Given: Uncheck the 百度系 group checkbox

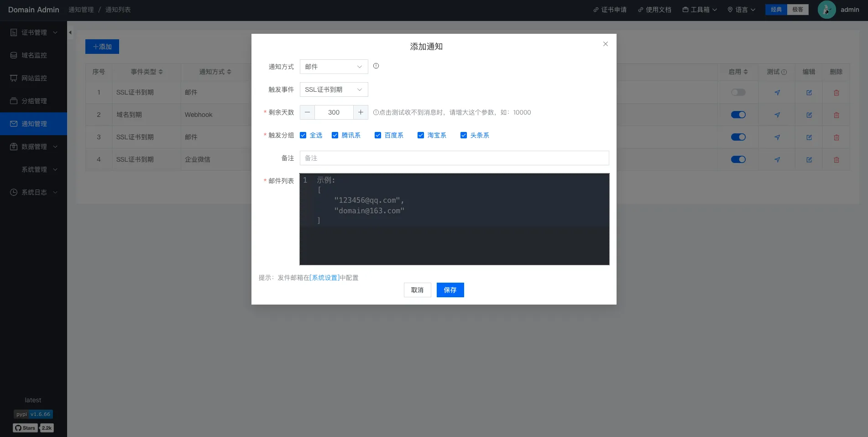Looking at the screenshot, I should click(378, 135).
